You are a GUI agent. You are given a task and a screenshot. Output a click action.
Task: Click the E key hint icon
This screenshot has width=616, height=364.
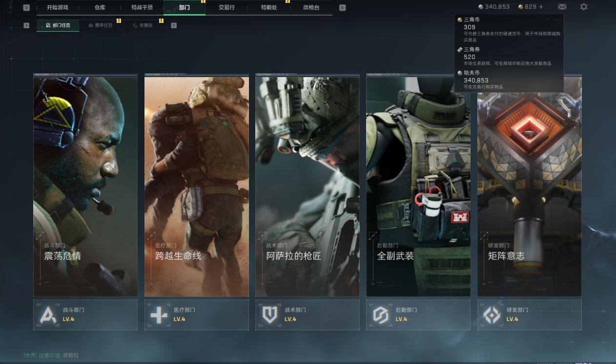[342, 7]
